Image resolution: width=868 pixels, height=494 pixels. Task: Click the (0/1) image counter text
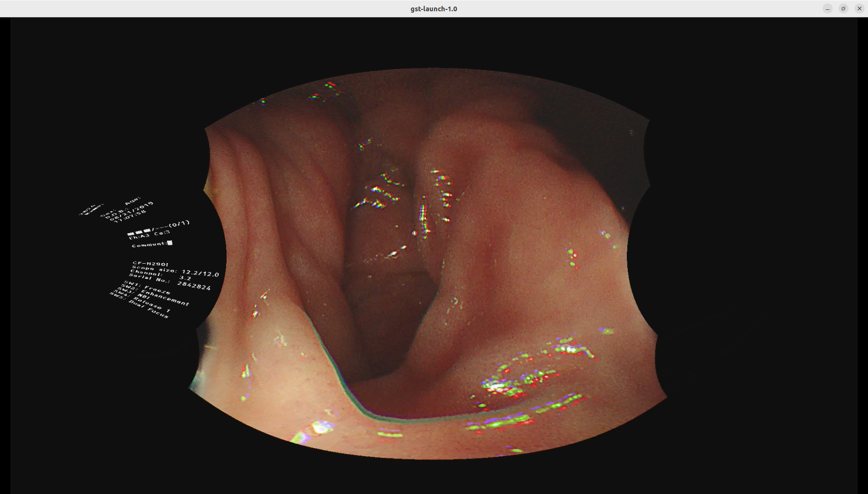(x=179, y=224)
